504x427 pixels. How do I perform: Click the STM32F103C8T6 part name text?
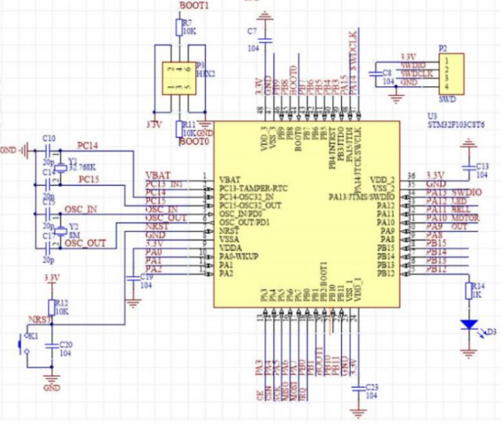tap(456, 125)
